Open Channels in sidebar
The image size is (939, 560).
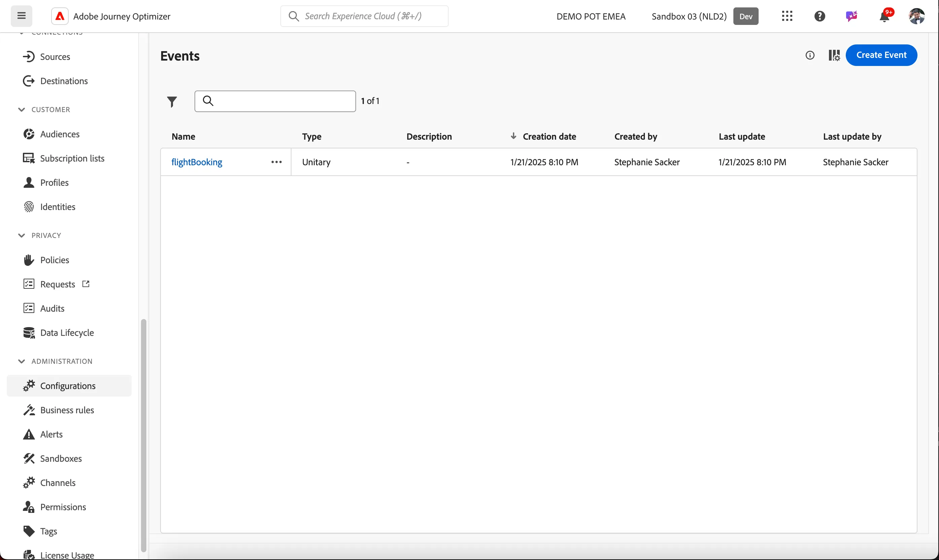pyautogui.click(x=49, y=483)
